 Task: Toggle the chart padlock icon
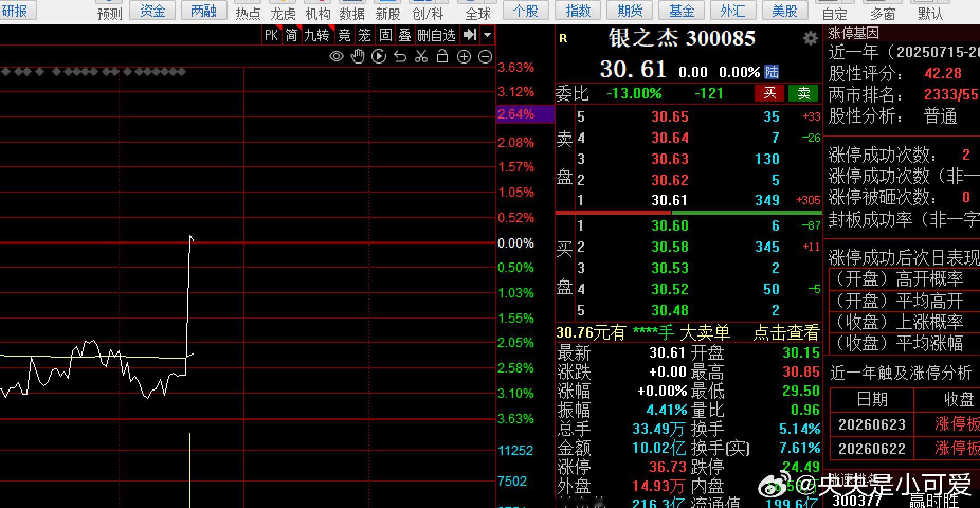442,56
